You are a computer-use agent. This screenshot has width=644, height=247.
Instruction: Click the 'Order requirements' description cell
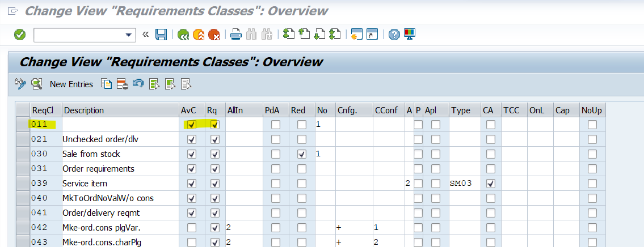(x=120, y=169)
